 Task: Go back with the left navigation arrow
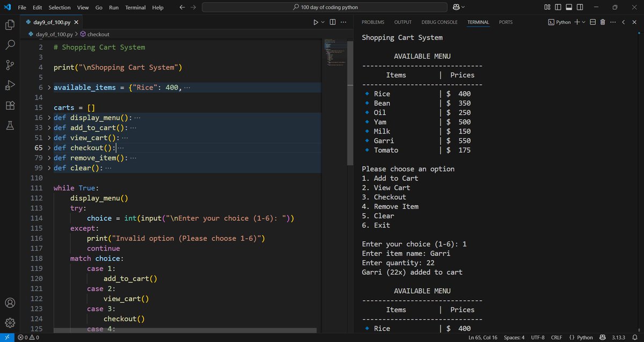182,8
